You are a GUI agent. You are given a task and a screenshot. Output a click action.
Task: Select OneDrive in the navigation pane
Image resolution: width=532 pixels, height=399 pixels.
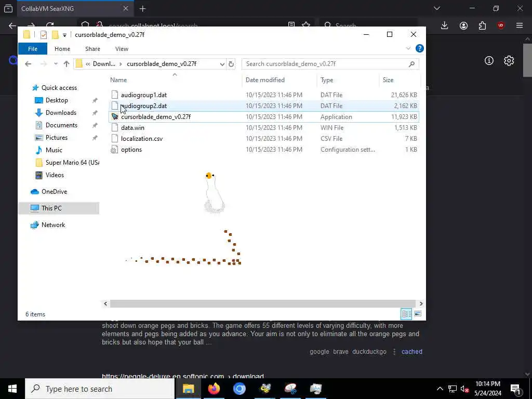[x=54, y=192]
